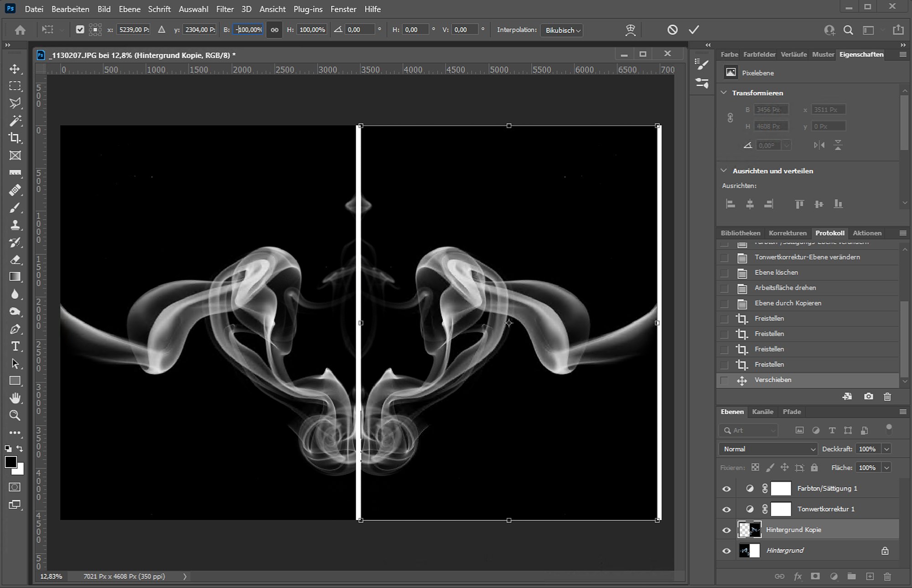Pick the Clone Stamp tool
The height and width of the screenshot is (588, 912).
click(x=15, y=225)
